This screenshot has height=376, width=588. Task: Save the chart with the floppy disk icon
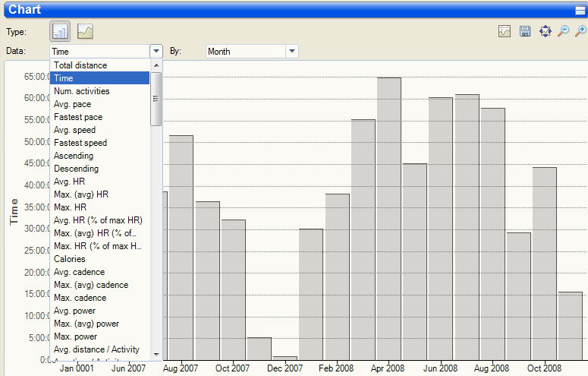[x=525, y=31]
